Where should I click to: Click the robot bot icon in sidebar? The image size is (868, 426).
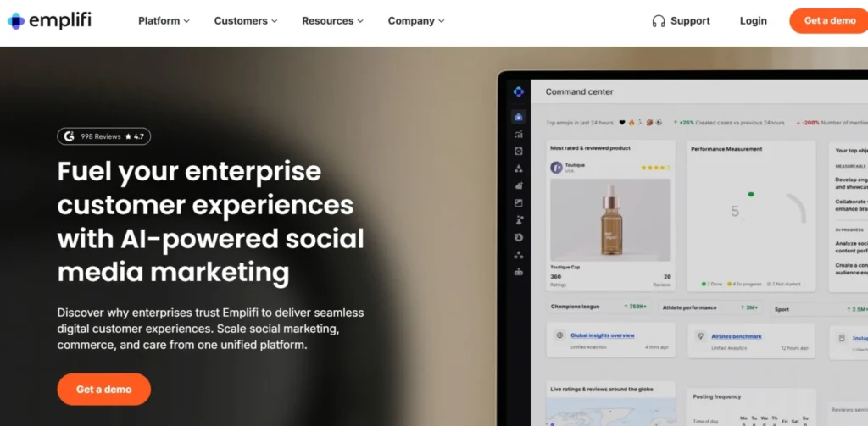coord(518,272)
